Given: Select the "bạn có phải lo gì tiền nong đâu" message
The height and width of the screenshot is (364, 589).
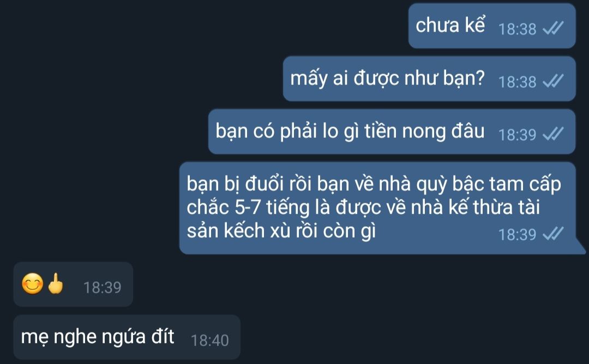Looking at the screenshot, I should [392, 132].
